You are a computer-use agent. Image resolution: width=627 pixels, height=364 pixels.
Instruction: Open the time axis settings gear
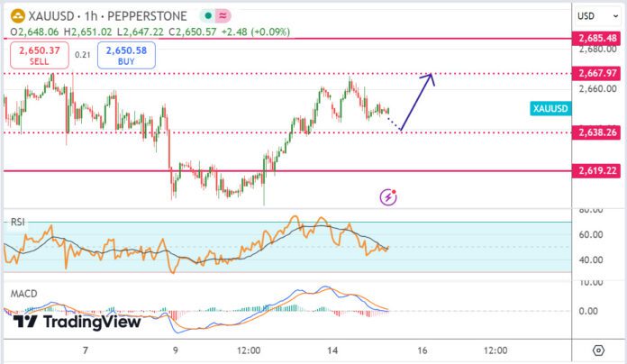pos(597,350)
